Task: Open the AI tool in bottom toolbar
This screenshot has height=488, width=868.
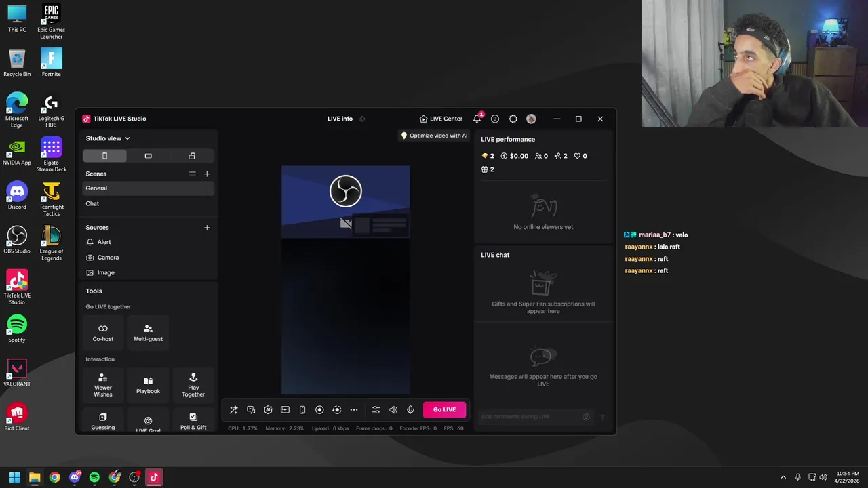Action: pos(268,409)
